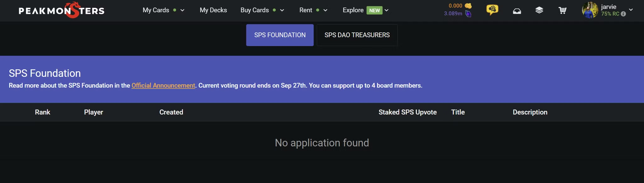Open the jarvie account dropdown arrow
Screen dimensions: 644x183
tap(631, 10)
